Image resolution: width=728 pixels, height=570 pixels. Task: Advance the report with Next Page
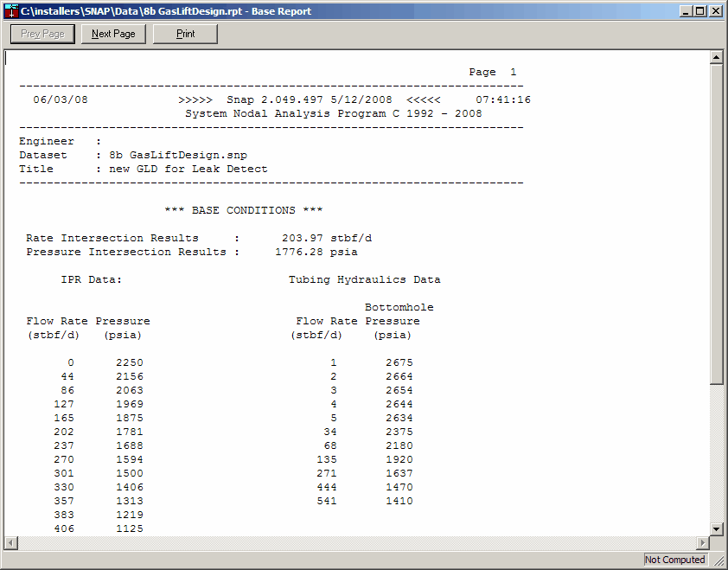point(112,33)
